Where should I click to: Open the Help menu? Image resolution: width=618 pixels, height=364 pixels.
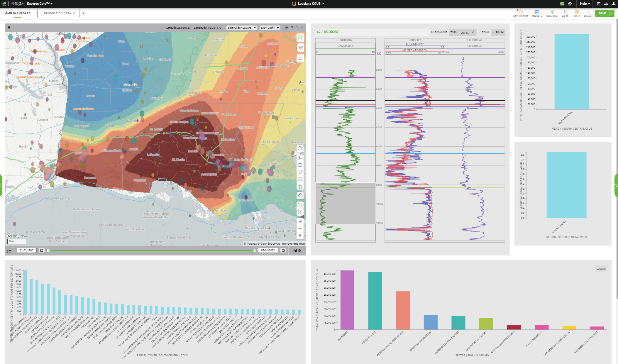click(x=585, y=4)
